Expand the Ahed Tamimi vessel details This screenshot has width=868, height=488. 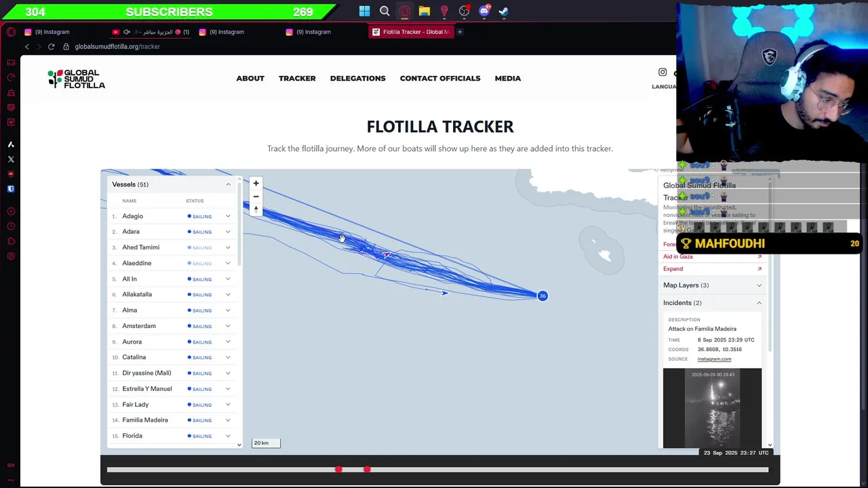point(228,247)
